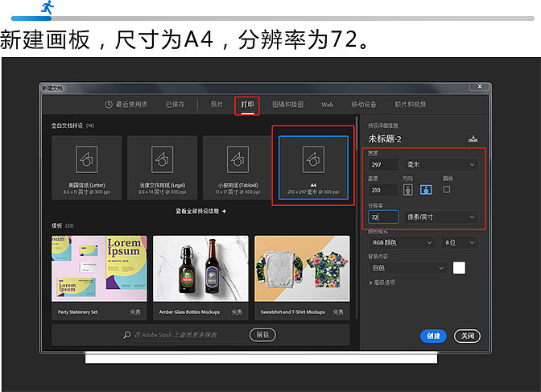Expand the 高级选项 advanced options section
The height and width of the screenshot is (392, 541).
tap(383, 283)
